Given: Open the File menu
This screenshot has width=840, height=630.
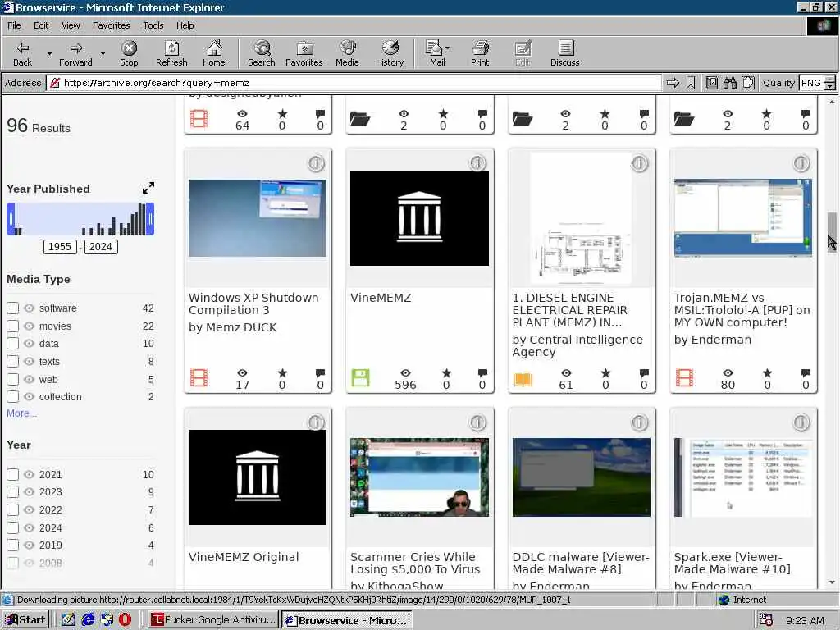Looking at the screenshot, I should pyautogui.click(x=14, y=25).
